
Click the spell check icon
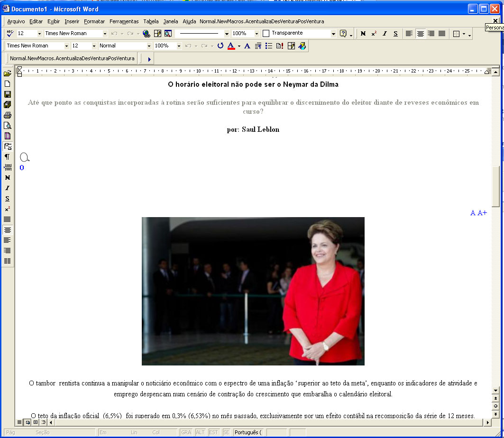click(x=9, y=34)
